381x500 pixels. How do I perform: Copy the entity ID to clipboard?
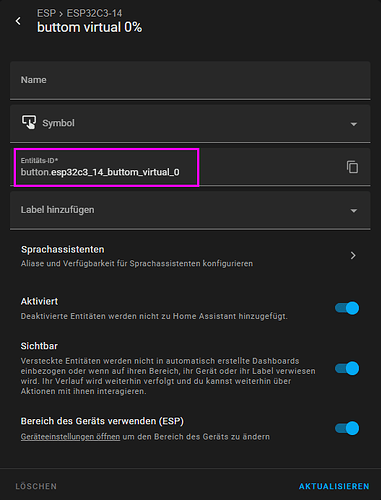tap(352, 167)
